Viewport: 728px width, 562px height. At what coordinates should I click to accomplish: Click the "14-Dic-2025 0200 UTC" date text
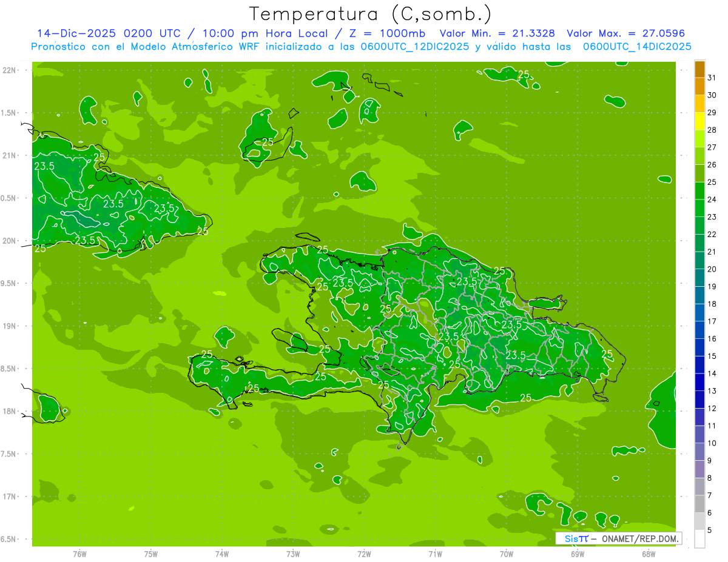109,33
